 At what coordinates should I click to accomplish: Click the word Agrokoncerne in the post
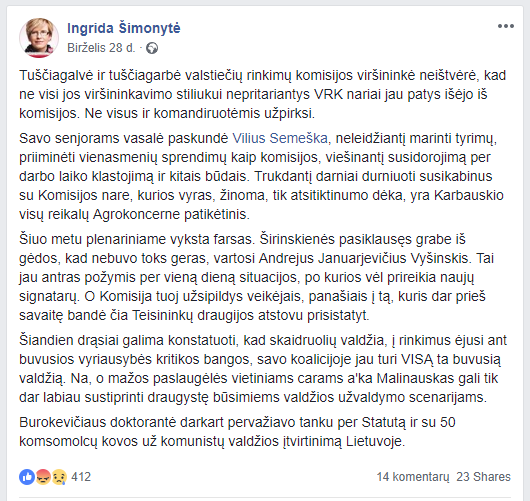pos(136,214)
